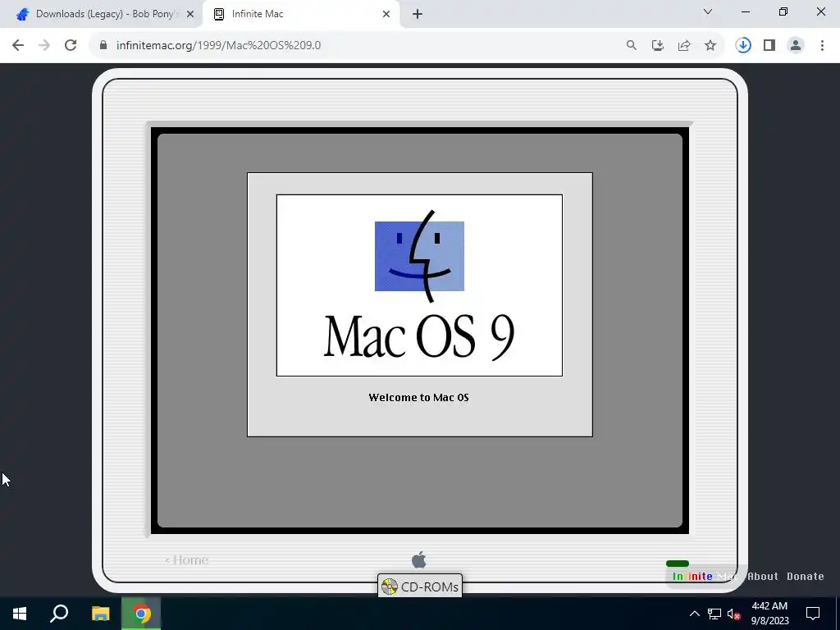The width and height of the screenshot is (840, 630).
Task: Open Chrome three-dot menu
Action: [x=822, y=45]
